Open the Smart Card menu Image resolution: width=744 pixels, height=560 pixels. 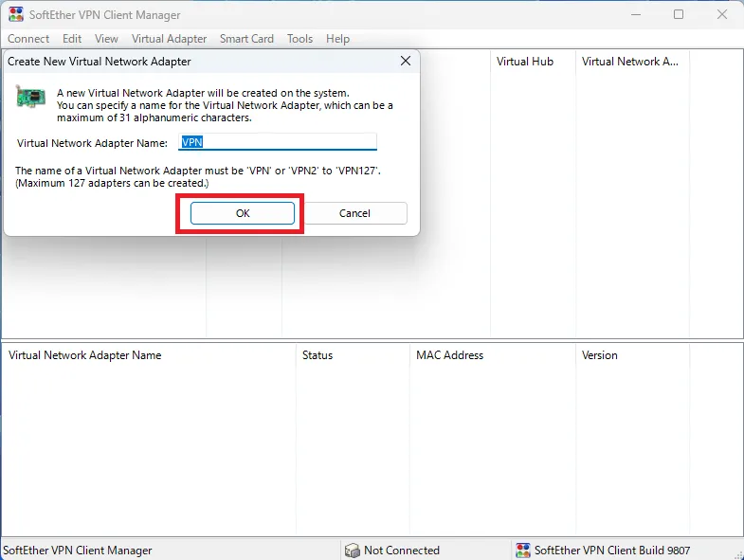point(246,39)
